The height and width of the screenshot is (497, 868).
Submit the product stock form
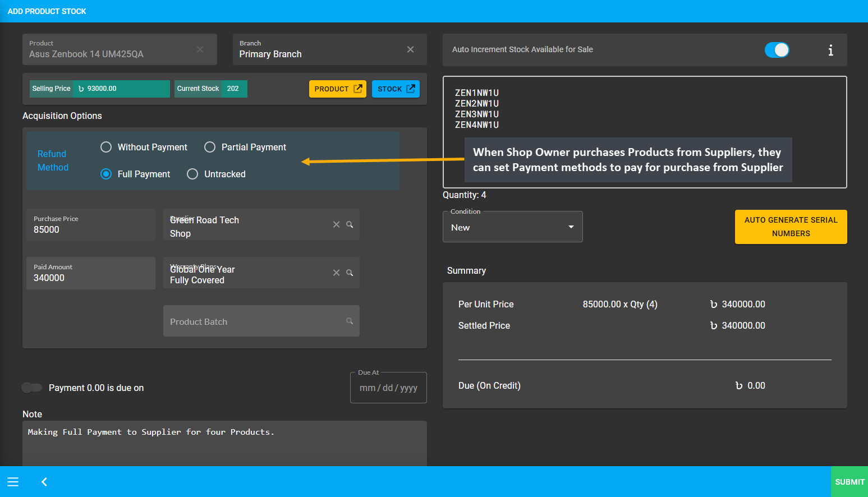tap(849, 482)
